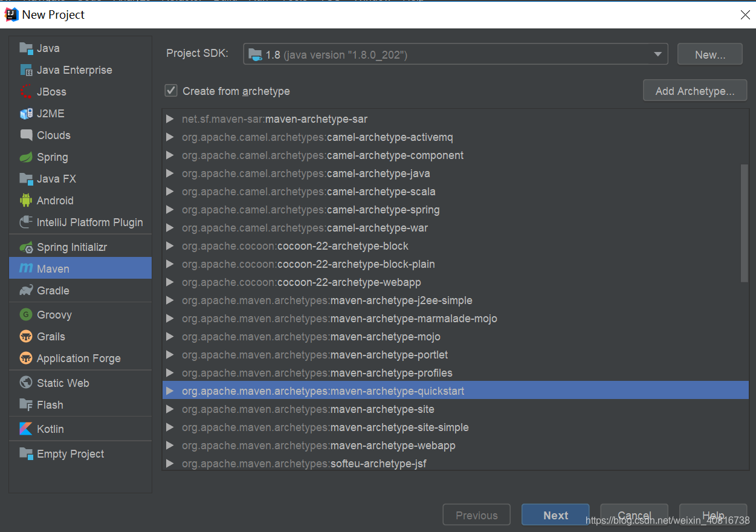Image resolution: width=756 pixels, height=532 pixels.
Task: Select the Groovy icon
Action: pos(26,315)
